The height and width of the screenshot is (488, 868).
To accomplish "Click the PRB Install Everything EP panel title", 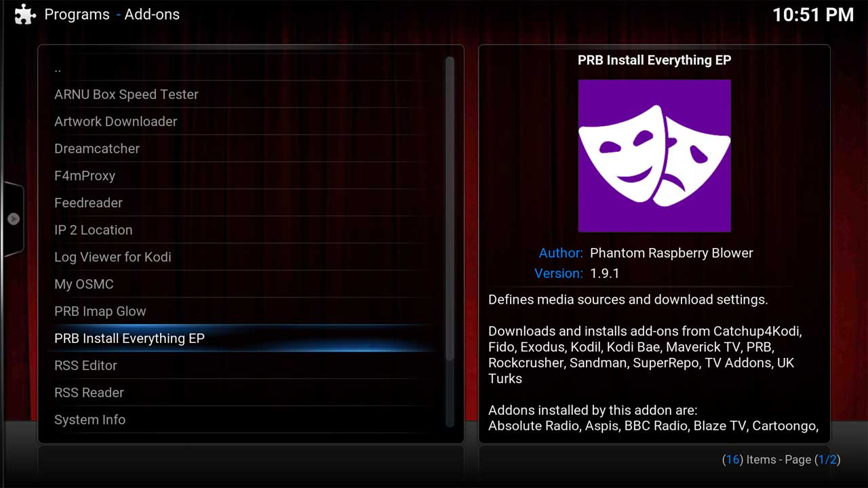I will pos(654,60).
